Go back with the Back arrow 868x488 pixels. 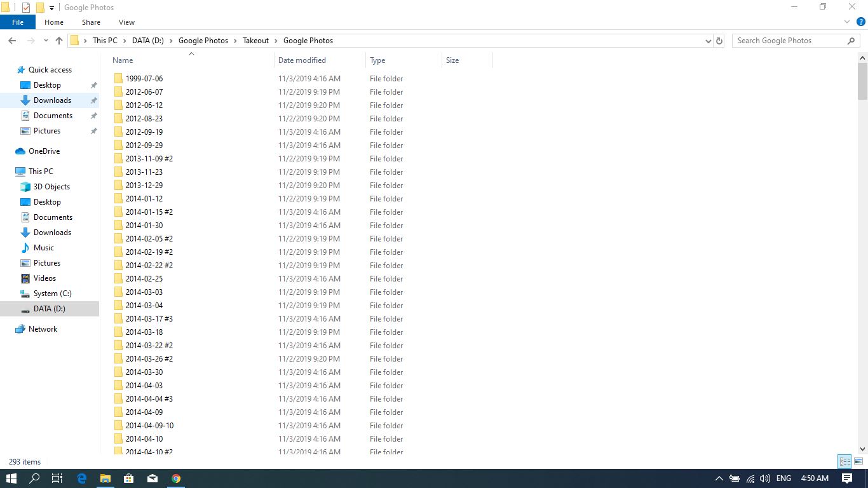[x=12, y=41]
